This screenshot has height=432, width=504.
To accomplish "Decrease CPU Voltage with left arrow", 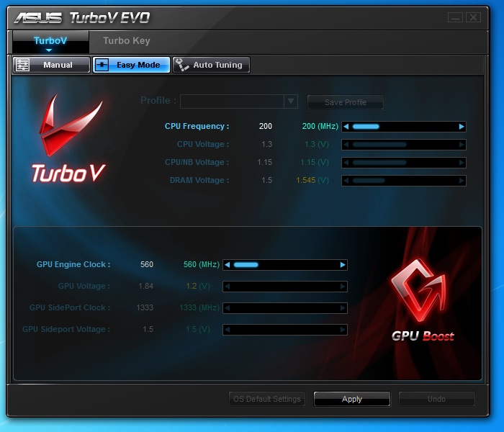I will 346,145.
